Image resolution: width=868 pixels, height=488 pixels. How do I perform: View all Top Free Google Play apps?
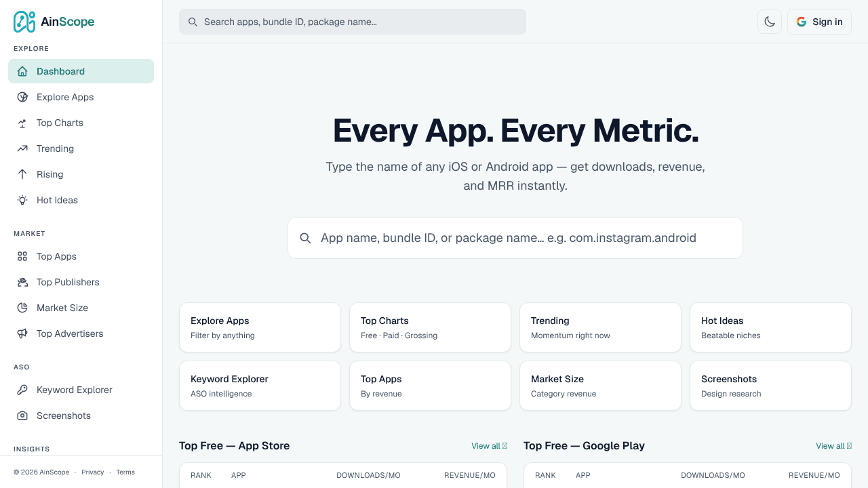(x=833, y=446)
